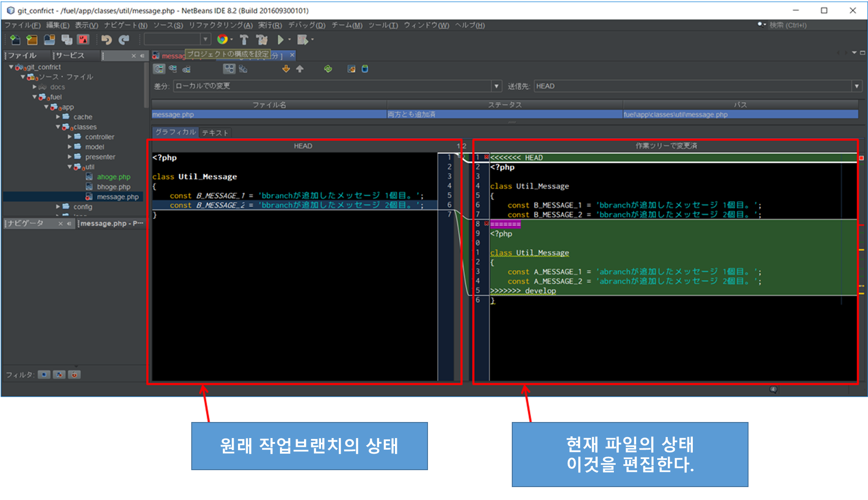Click green Run Project play icon
Screen dimensions: 868x500
(x=280, y=40)
